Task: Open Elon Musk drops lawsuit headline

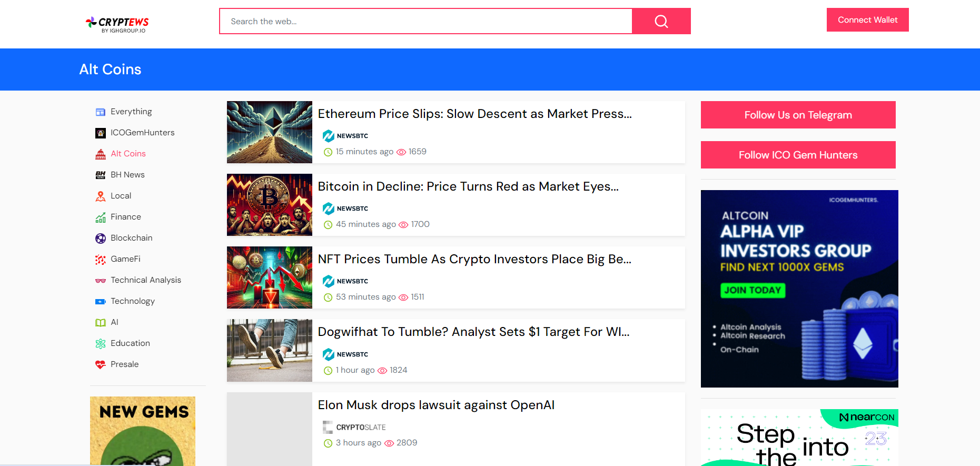Action: (x=436, y=405)
